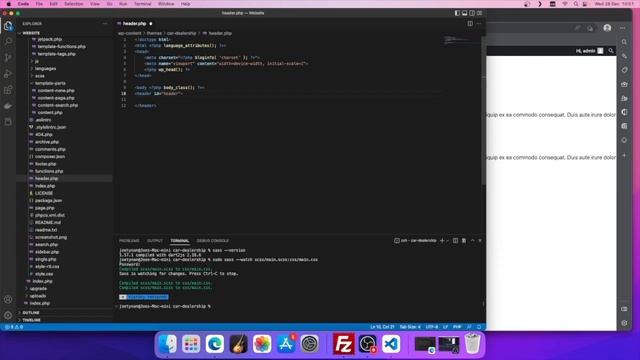Open browser search icon in Edge sidebar
This screenshot has height=360, width=640.
coord(624,42)
